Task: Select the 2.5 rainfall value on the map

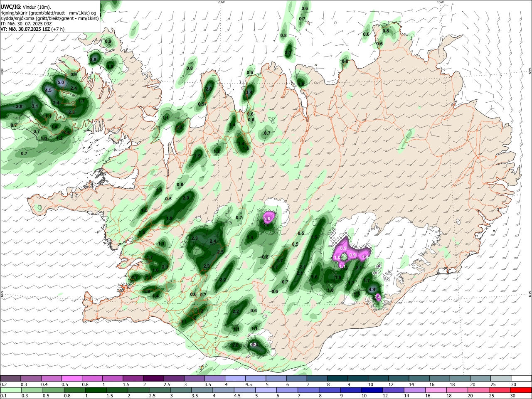Action: [220, 252]
